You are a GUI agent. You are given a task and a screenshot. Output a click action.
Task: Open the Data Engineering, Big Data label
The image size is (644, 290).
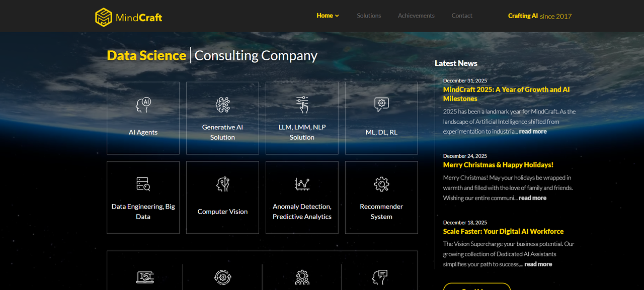click(143, 212)
